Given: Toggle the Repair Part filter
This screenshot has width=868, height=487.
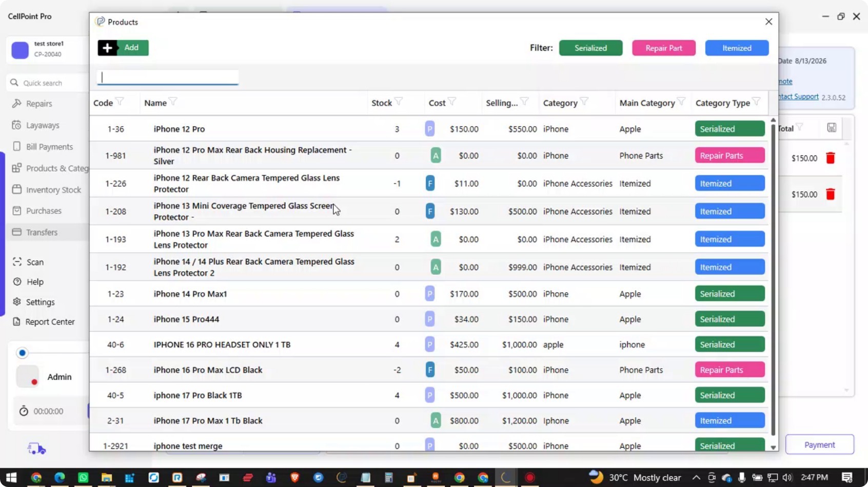Looking at the screenshot, I should (664, 48).
